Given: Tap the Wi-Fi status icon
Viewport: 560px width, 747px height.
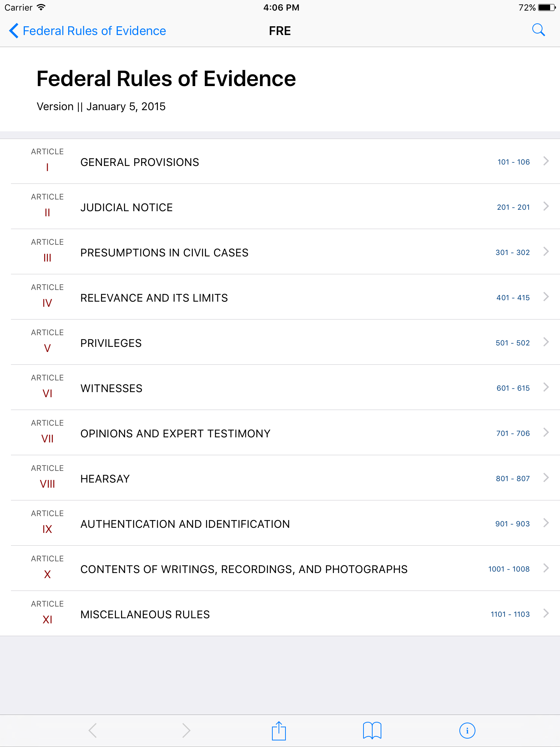Looking at the screenshot, I should pos(41,7).
